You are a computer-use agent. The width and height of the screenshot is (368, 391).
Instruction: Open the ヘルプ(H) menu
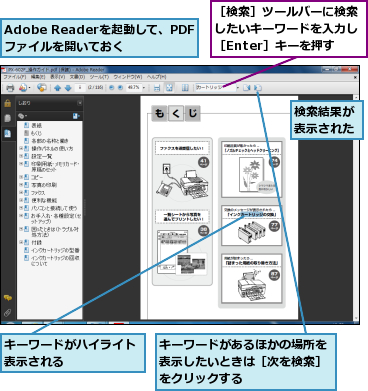[157, 77]
